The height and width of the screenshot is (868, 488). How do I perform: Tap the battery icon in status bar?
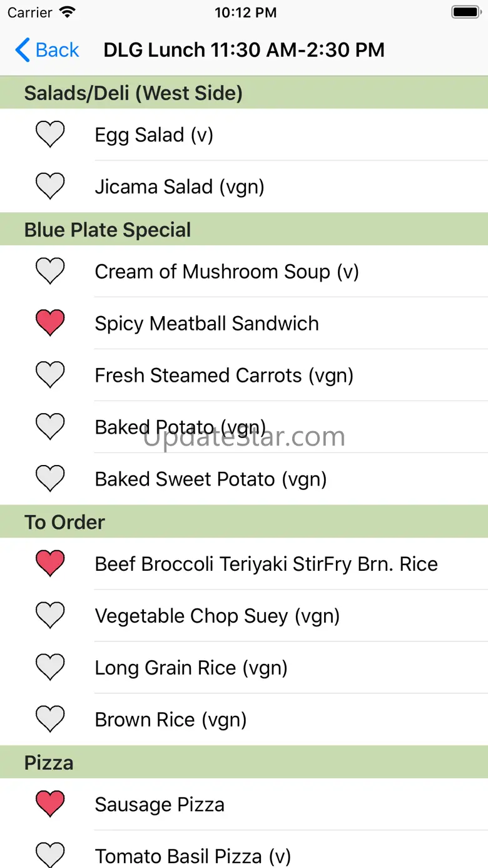tap(465, 13)
